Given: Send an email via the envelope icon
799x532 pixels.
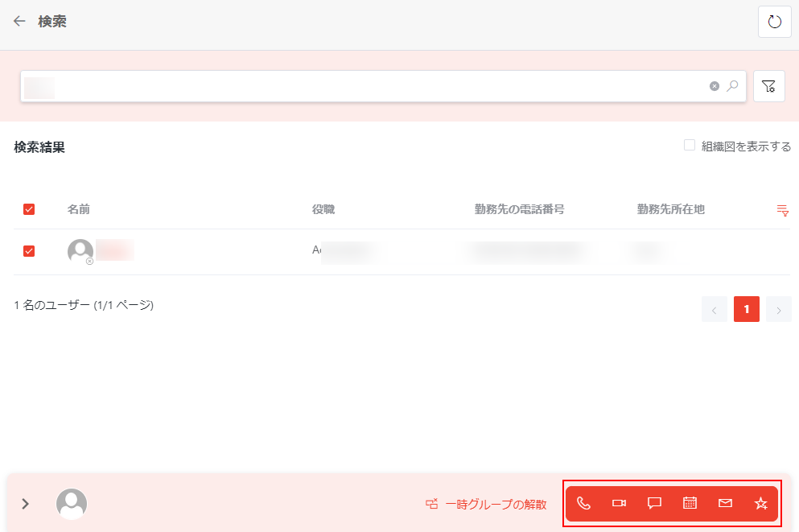Looking at the screenshot, I should [725, 504].
